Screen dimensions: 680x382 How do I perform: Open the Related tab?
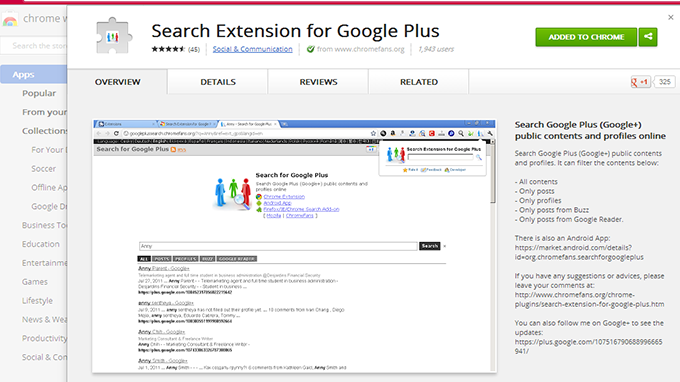pyautogui.click(x=418, y=82)
